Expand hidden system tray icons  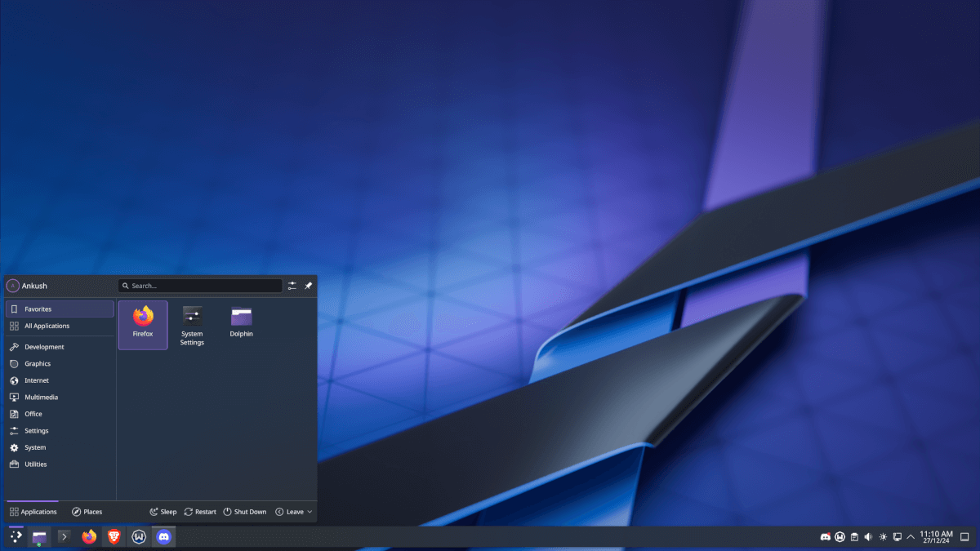[911, 536]
